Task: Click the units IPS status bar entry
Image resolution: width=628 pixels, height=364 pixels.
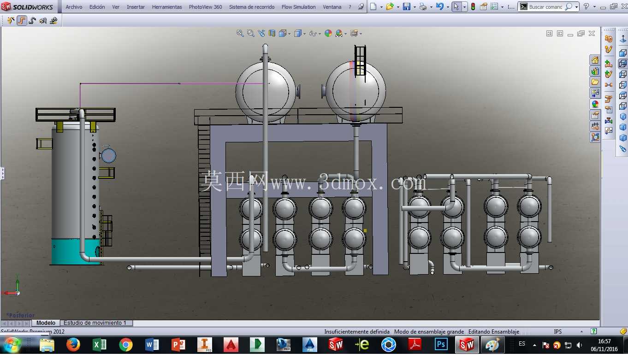Action: tap(558, 332)
